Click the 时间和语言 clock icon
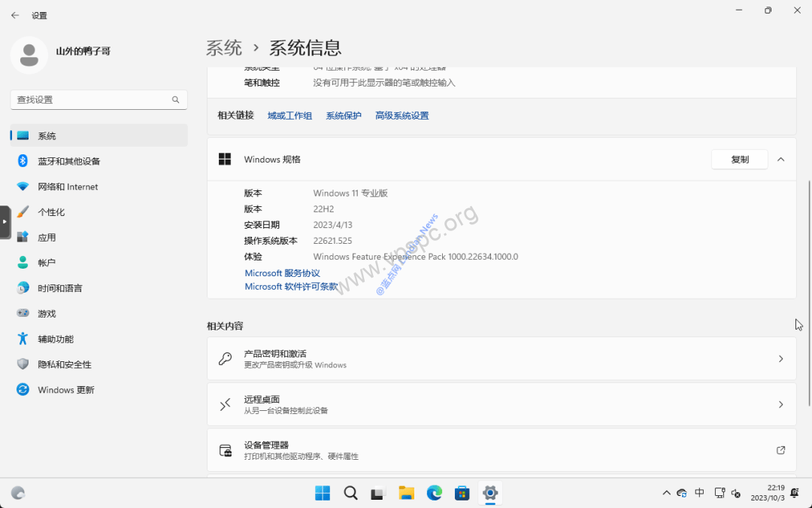This screenshot has width=812, height=508. (x=23, y=288)
